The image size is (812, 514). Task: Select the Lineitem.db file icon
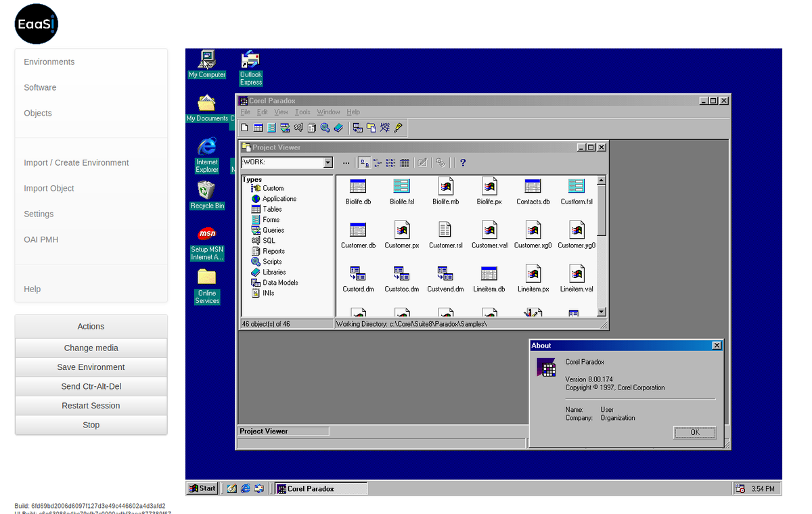(x=489, y=279)
